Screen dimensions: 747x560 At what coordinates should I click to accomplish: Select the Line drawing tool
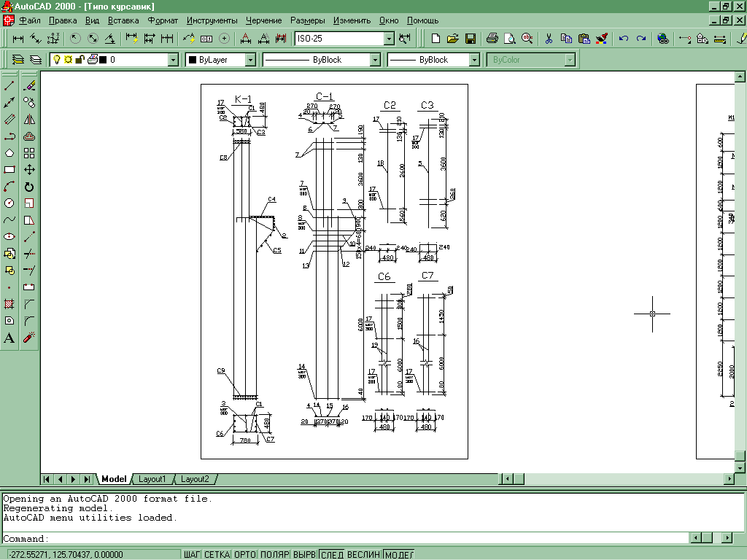9,86
